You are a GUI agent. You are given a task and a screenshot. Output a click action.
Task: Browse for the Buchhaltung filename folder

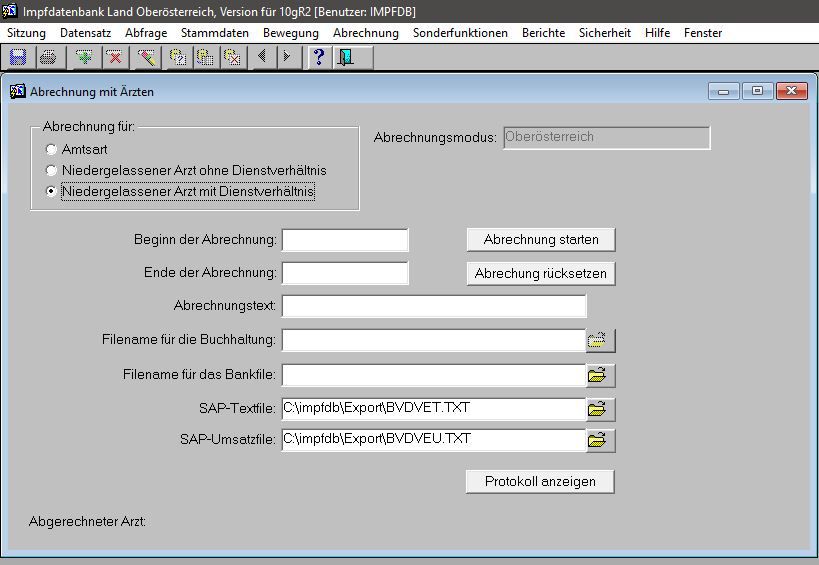(x=598, y=341)
